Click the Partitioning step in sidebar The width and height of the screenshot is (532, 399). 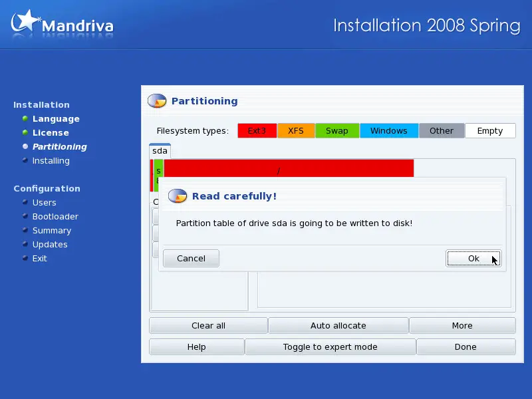(x=60, y=146)
